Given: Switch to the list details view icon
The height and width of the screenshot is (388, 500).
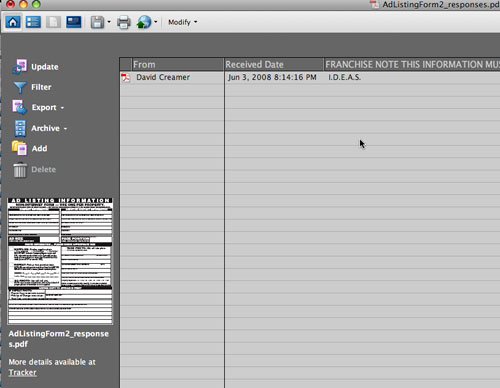Looking at the screenshot, I should click(33, 22).
